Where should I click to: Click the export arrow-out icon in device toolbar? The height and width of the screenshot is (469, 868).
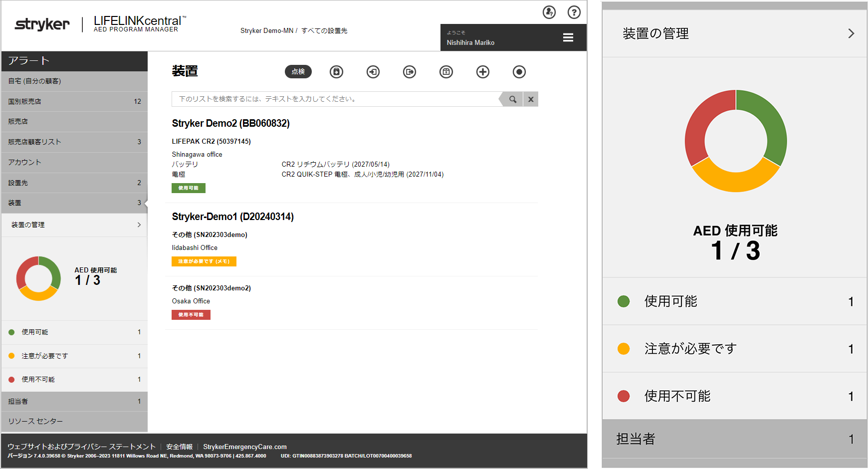tap(410, 72)
